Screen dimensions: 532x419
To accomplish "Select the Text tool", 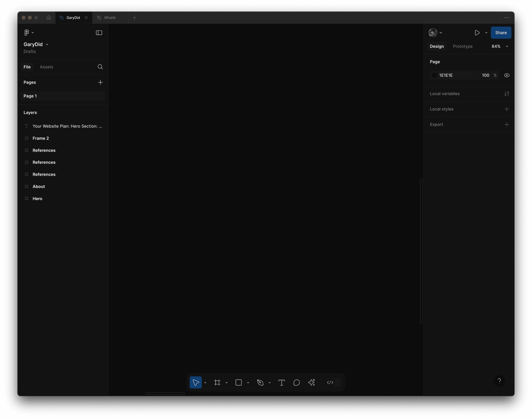I will click(281, 382).
